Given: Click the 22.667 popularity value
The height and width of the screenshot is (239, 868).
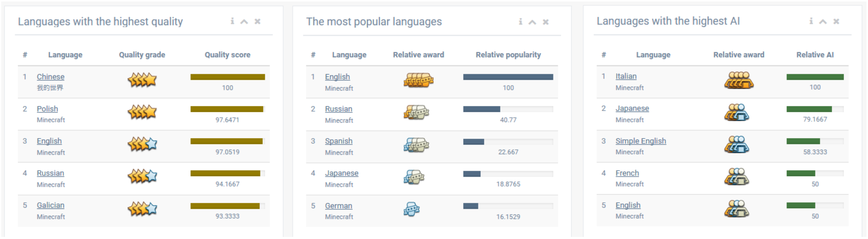Looking at the screenshot, I should [508, 152].
